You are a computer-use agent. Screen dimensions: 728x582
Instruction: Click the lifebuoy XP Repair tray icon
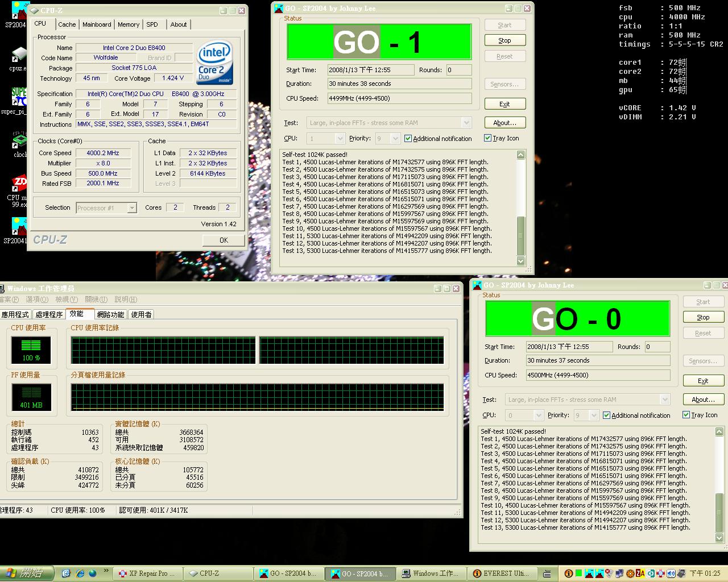click(x=661, y=573)
